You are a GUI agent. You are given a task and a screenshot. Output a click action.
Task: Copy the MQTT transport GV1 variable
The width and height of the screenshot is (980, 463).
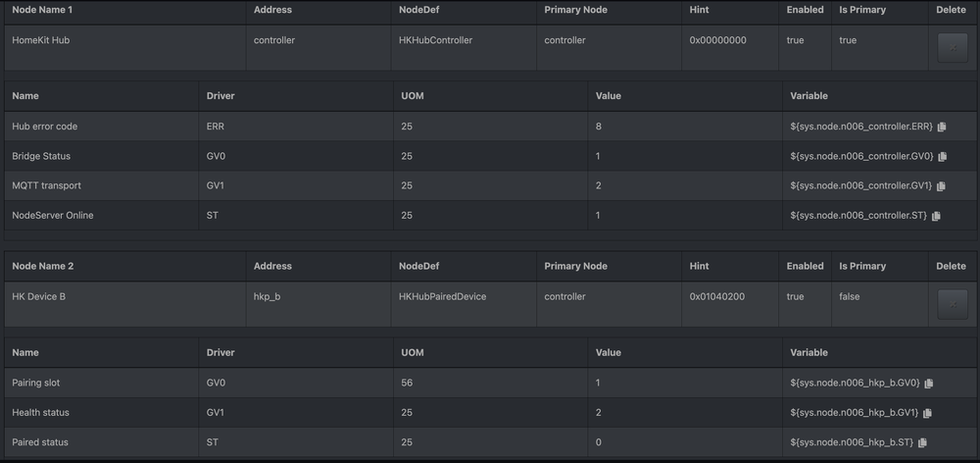[941, 185]
